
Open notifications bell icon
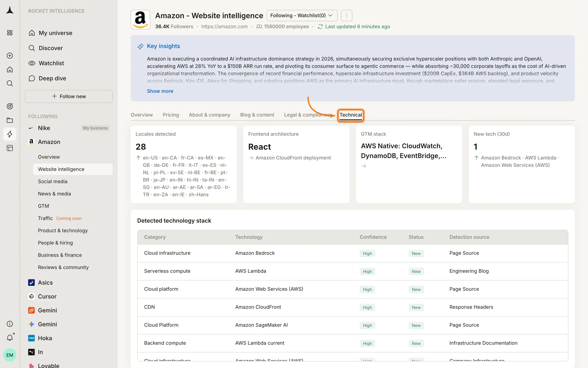pyautogui.click(x=10, y=338)
